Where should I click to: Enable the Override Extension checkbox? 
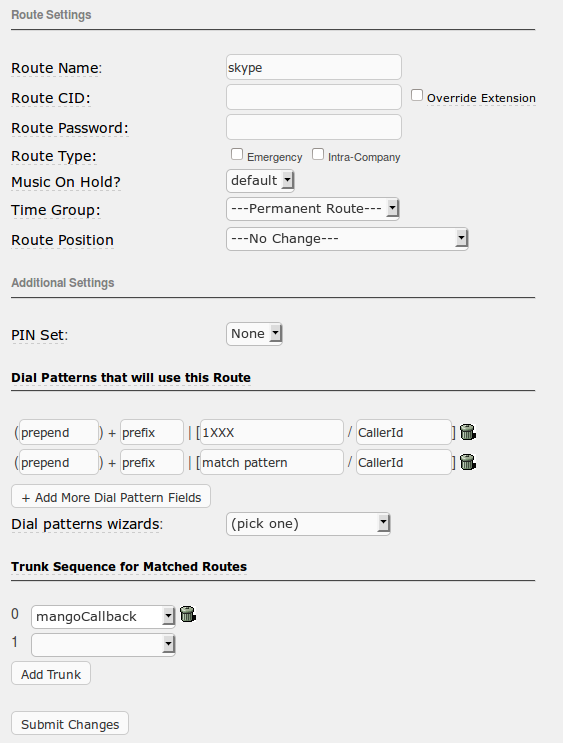(x=417, y=95)
